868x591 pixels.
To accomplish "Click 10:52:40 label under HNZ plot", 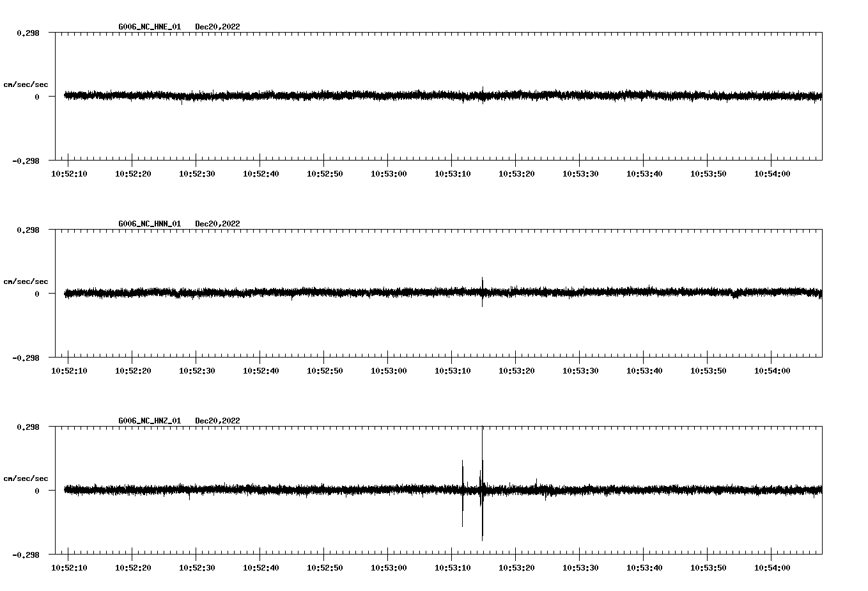I will click(261, 568).
